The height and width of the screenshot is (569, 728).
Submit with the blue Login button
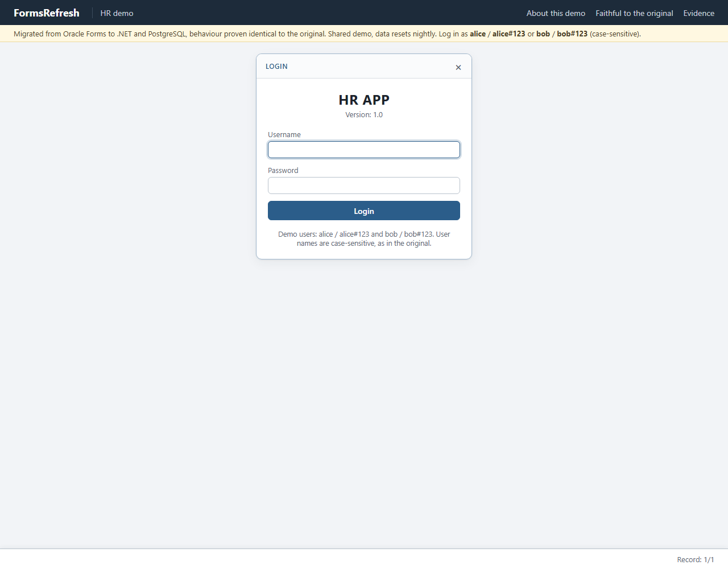(x=364, y=211)
